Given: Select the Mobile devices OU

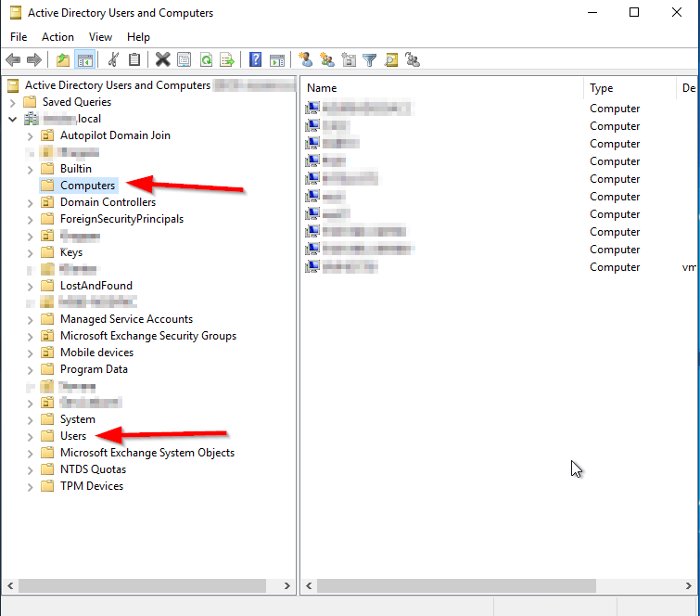Looking at the screenshot, I should (96, 353).
